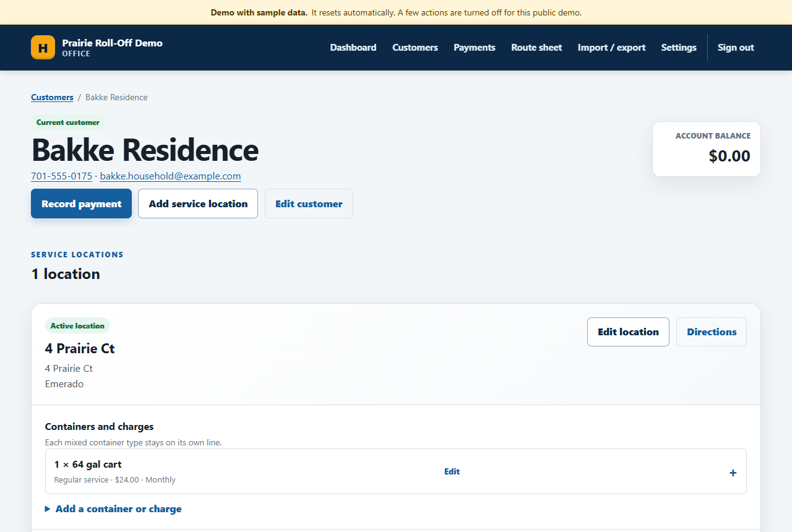This screenshot has width=792, height=532.
Task: Click the Customers breadcrumb link
Action: coord(52,97)
